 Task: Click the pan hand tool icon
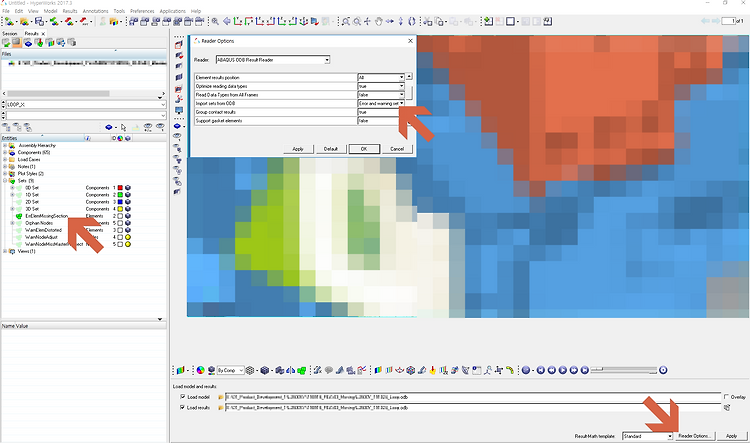coord(378,21)
